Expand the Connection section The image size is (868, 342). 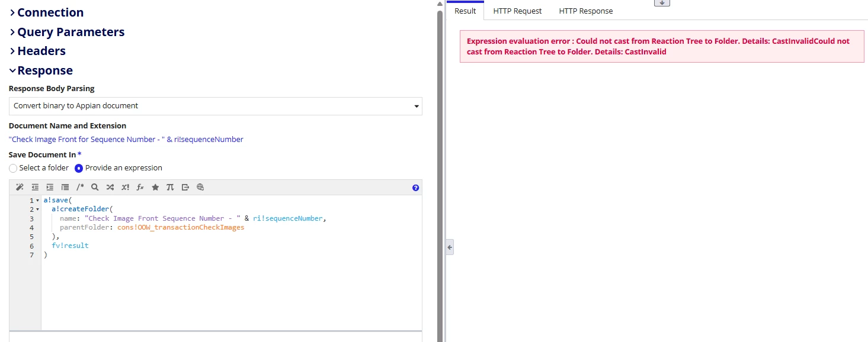[47, 12]
